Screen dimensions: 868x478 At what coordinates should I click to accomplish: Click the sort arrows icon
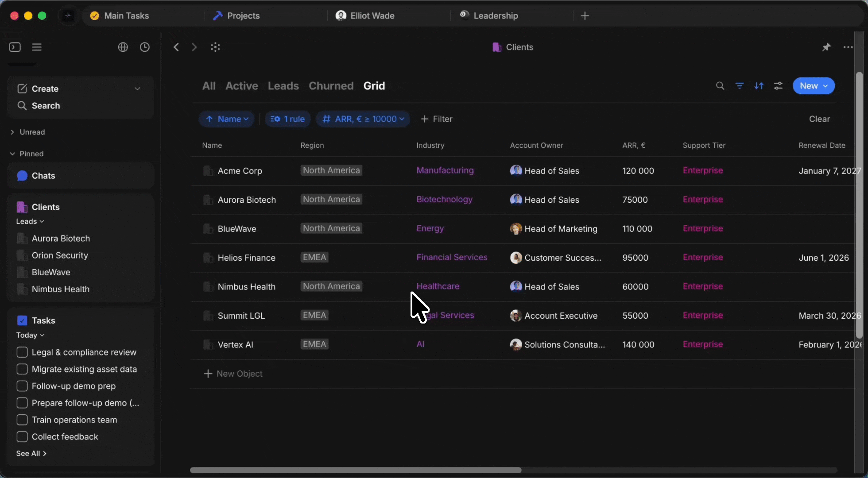[x=759, y=86]
